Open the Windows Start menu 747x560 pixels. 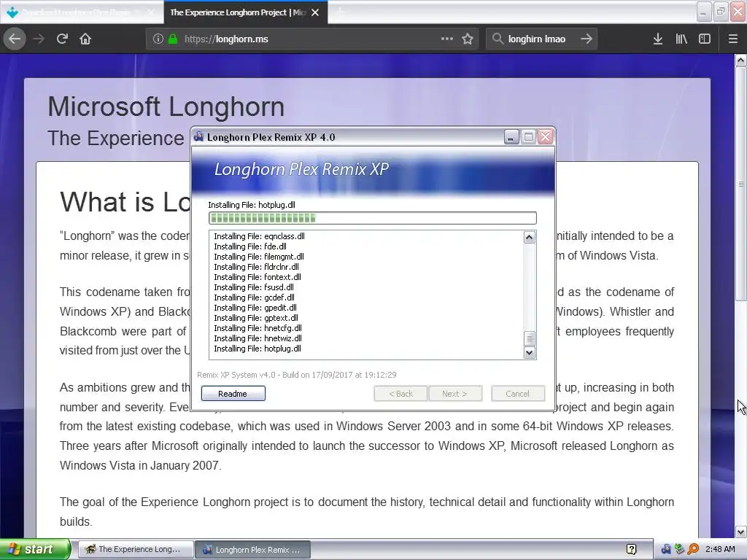pyautogui.click(x=35, y=549)
